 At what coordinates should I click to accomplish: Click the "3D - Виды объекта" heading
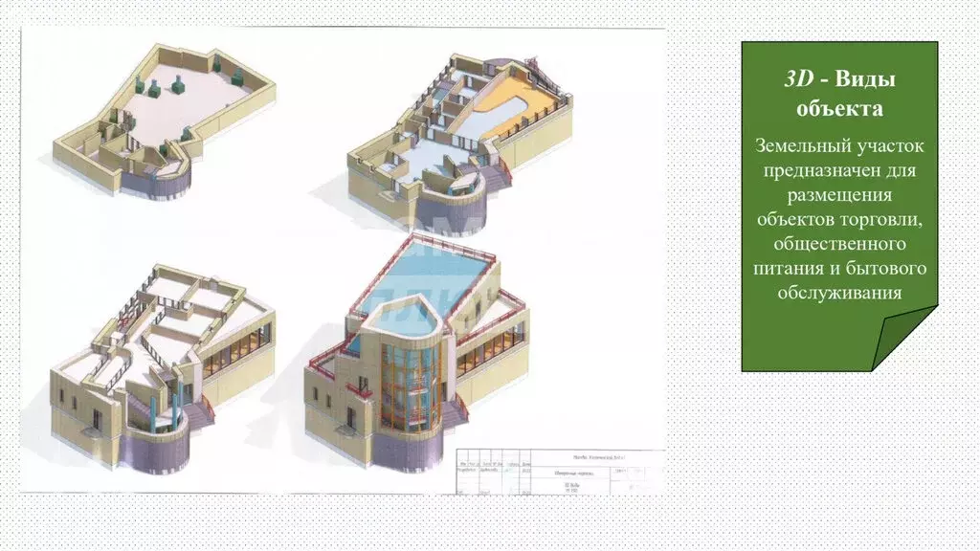click(839, 94)
